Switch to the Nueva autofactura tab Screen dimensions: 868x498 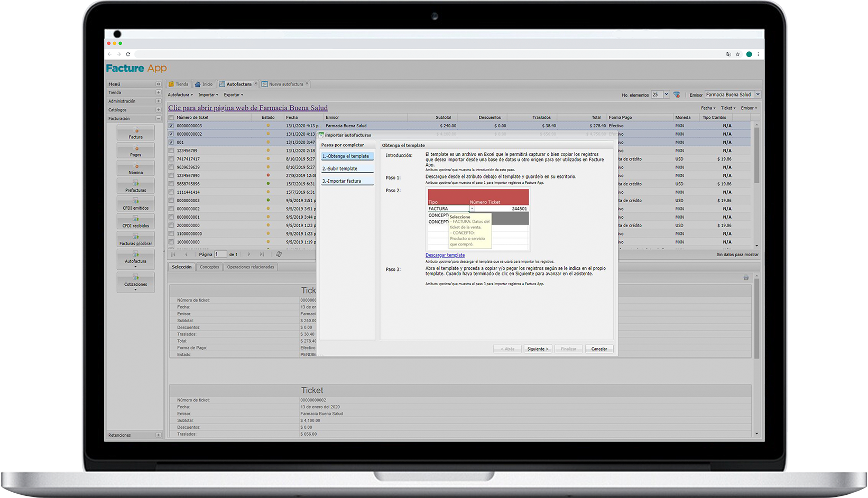click(285, 84)
